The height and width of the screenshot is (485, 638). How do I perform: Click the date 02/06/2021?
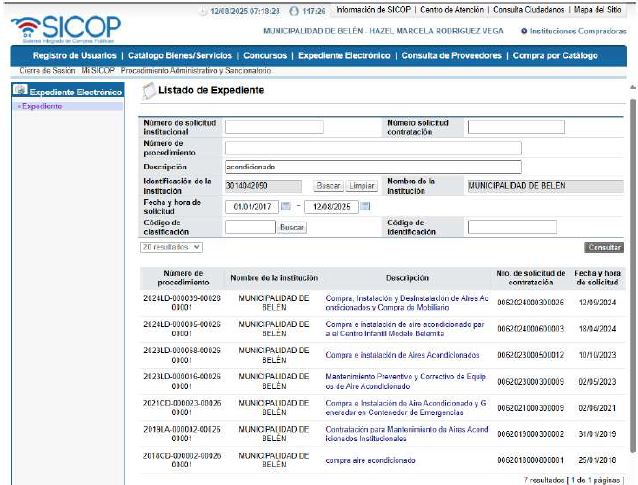pyautogui.click(x=597, y=408)
